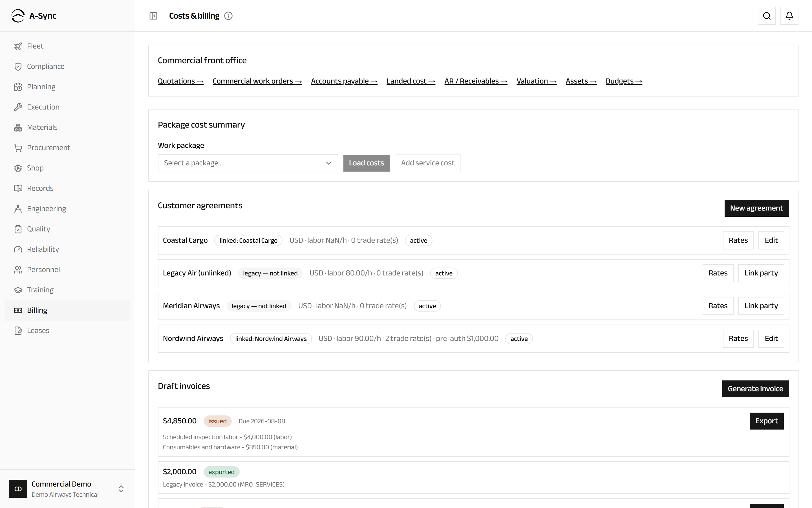The image size is (812, 508).
Task: Open search with the magnifier icon
Action: click(x=767, y=16)
